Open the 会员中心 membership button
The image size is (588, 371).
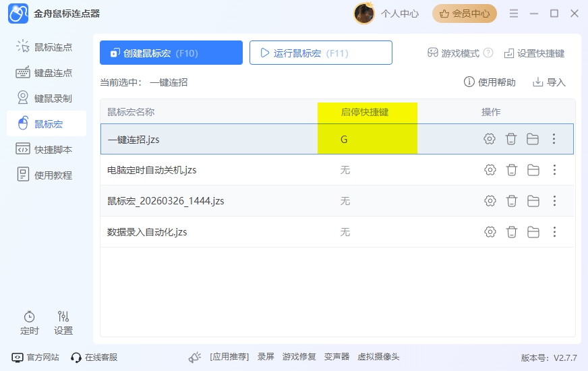pos(464,14)
